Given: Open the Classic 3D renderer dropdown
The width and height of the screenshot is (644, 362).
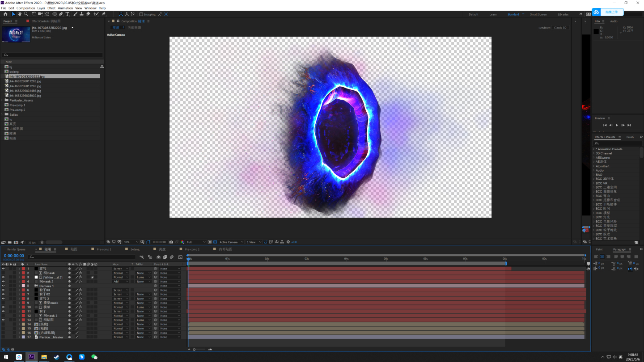Looking at the screenshot, I should click(x=560, y=28).
